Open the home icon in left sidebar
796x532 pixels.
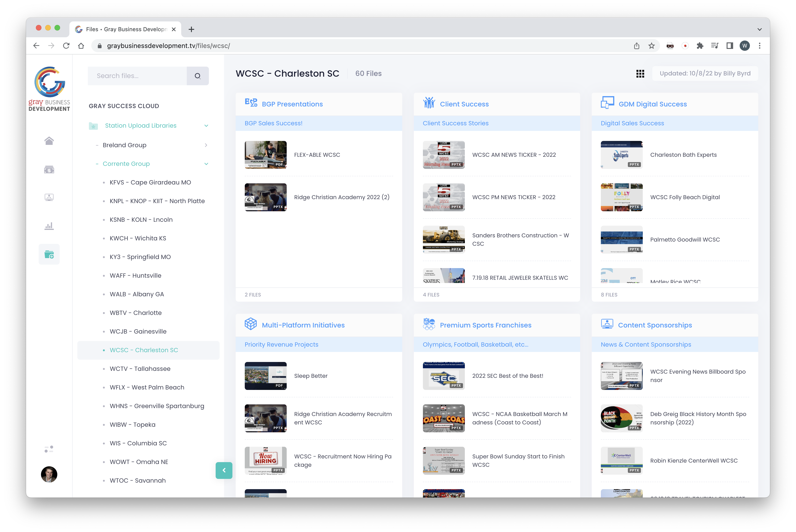(49, 141)
